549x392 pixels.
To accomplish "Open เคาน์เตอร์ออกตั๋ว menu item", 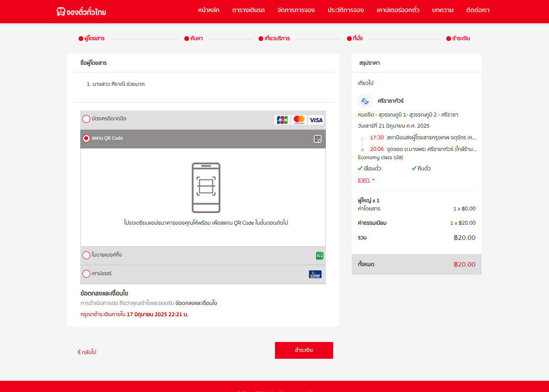I will pyautogui.click(x=398, y=10).
